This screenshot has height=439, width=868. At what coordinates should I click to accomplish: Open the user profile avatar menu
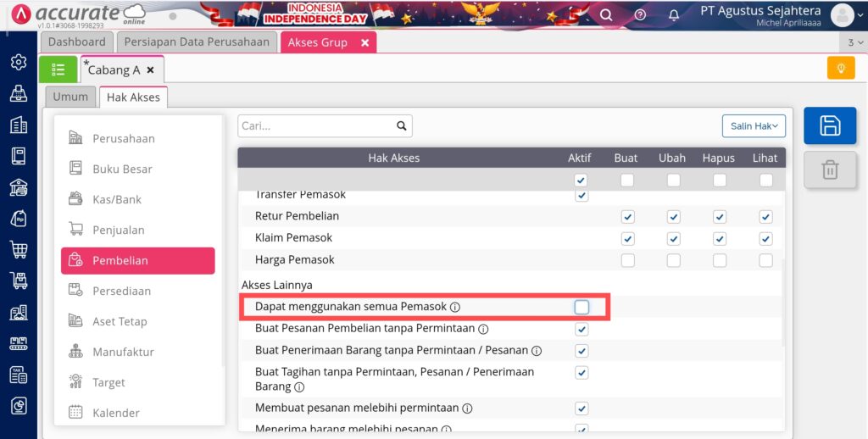point(843,15)
